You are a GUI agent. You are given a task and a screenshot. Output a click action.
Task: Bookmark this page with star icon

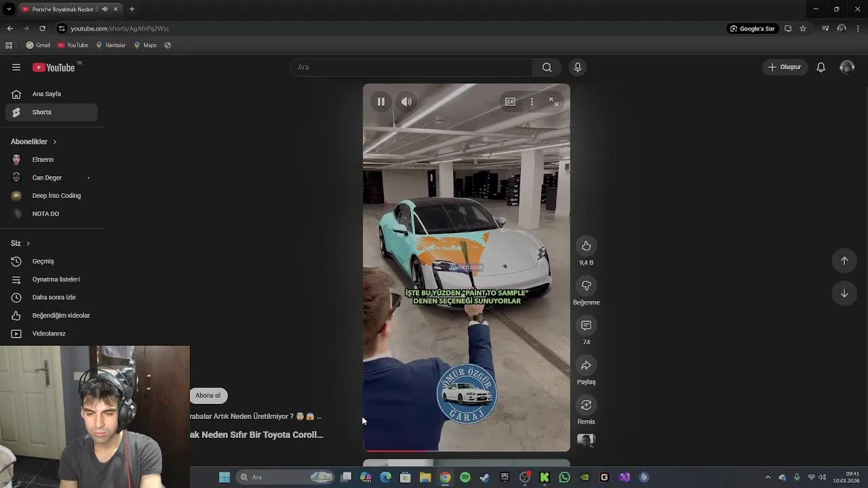coord(803,28)
